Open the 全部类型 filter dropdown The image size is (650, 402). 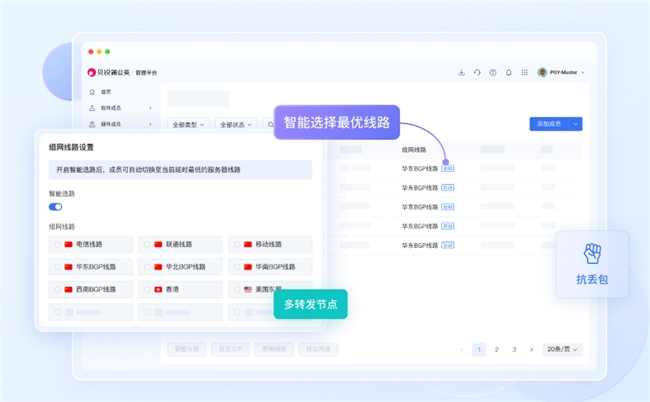pos(187,125)
